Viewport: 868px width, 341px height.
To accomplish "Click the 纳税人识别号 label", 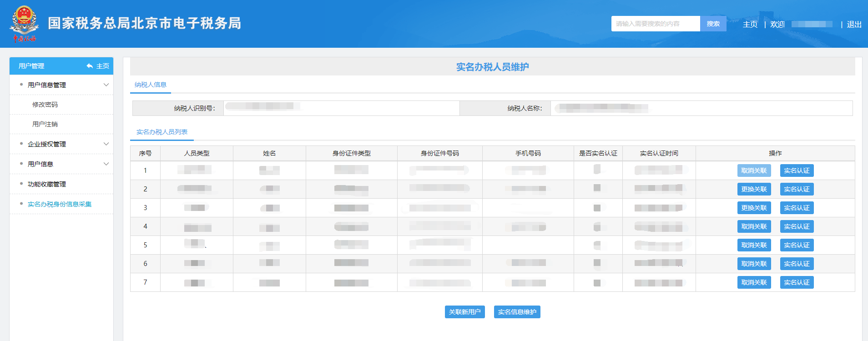I will [x=194, y=108].
